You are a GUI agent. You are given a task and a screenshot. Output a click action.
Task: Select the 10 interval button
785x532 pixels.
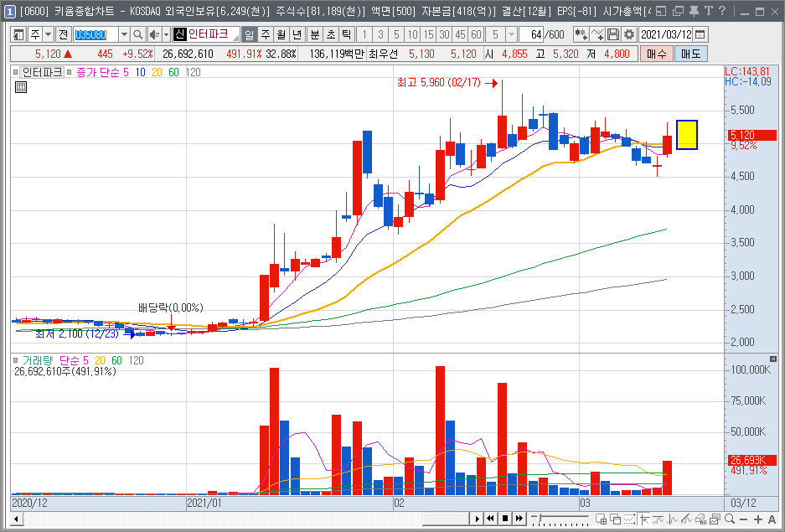tap(412, 34)
